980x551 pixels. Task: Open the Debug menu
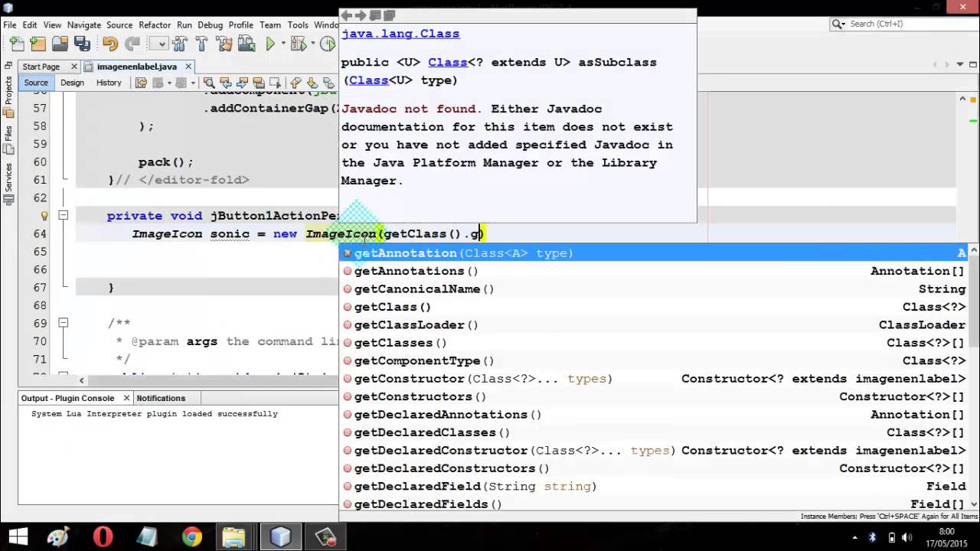click(210, 24)
